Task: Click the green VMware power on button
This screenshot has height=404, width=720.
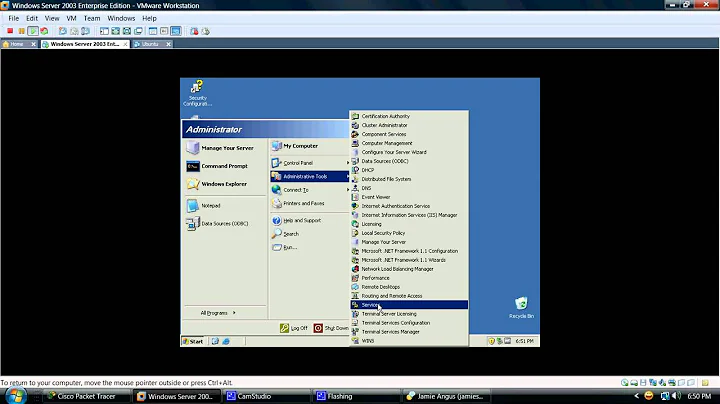Action: (x=33, y=31)
